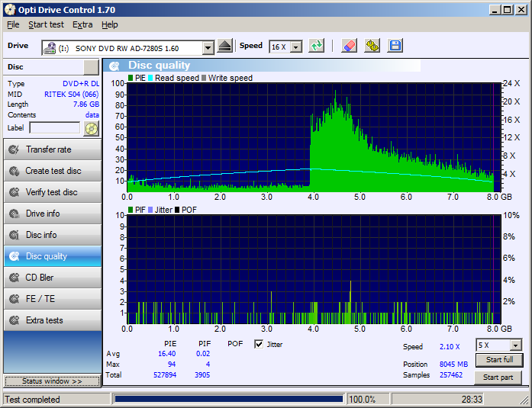Click the PIE green legend swatch
532x408 pixels.
pos(131,78)
